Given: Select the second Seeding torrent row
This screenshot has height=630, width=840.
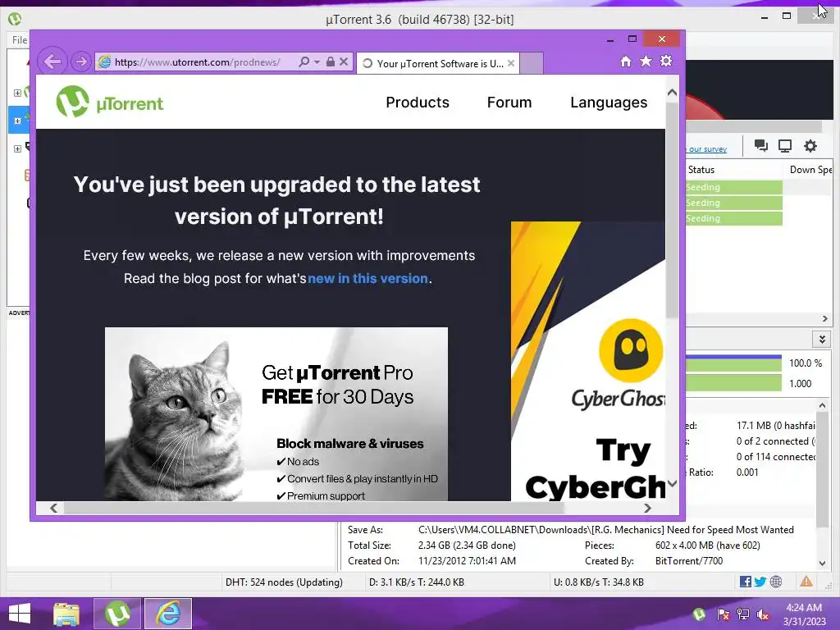Looking at the screenshot, I should click(x=733, y=203).
